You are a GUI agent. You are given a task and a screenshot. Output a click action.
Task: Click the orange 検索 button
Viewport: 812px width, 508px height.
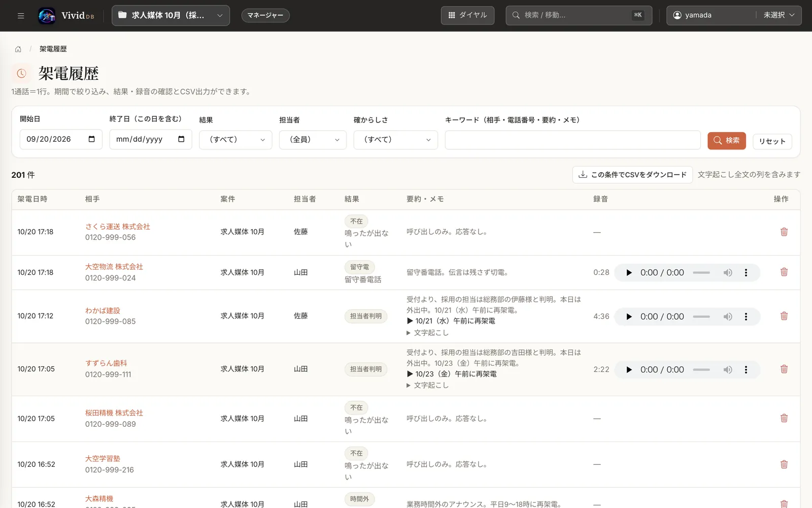point(727,140)
